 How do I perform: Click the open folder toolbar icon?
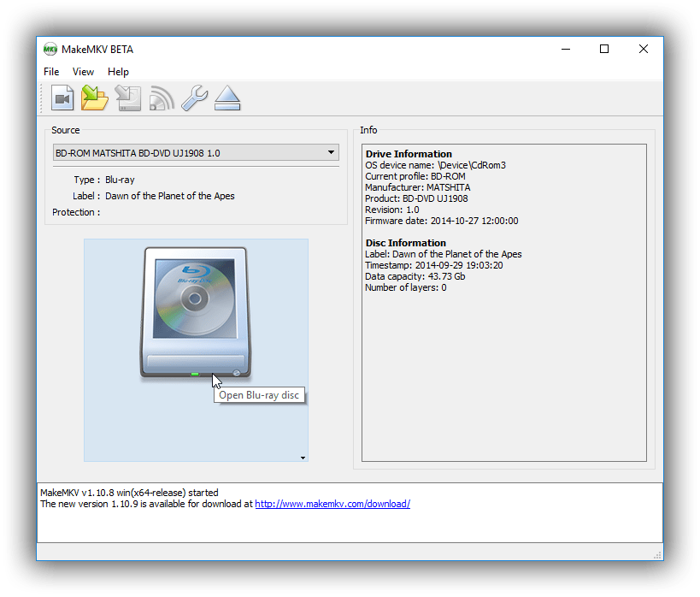95,98
